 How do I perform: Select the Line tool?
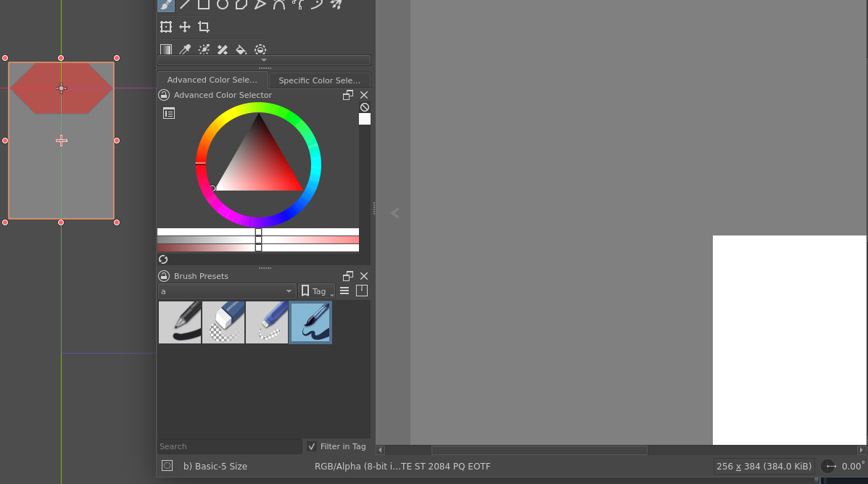(185, 4)
